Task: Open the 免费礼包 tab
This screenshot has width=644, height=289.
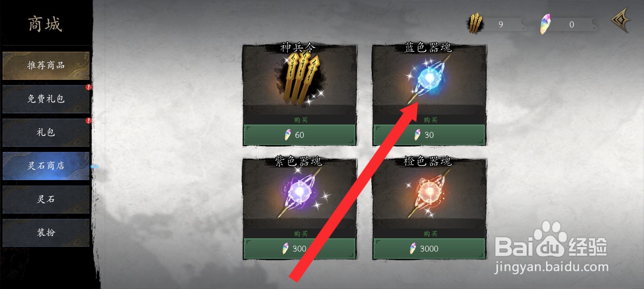Action: click(46, 99)
